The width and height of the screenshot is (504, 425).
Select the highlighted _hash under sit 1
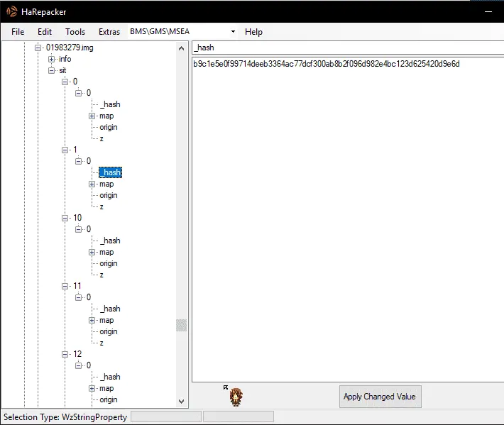click(x=110, y=172)
